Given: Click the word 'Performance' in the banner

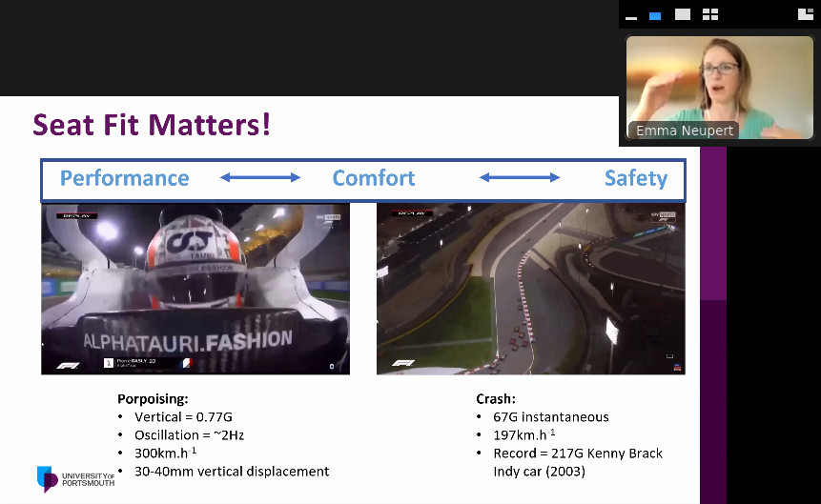Looking at the screenshot, I should pyautogui.click(x=125, y=178).
